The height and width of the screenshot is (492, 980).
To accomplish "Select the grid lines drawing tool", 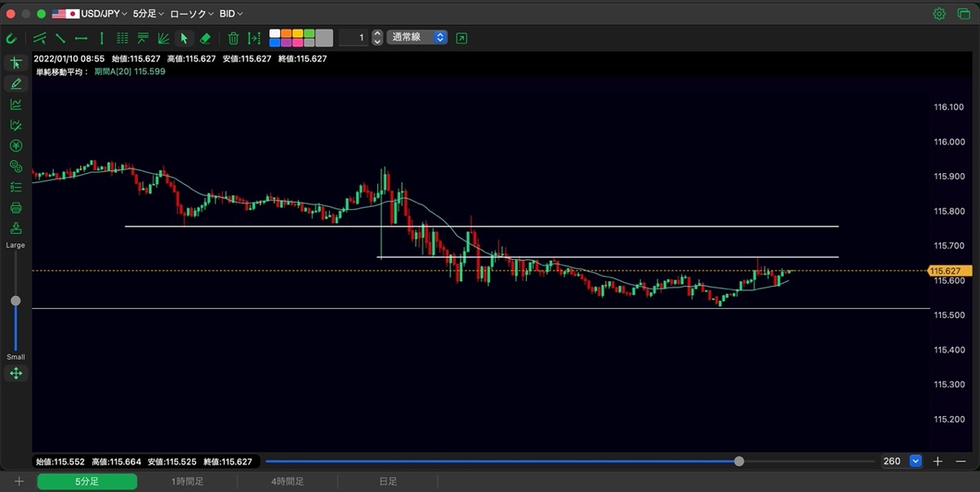I will point(122,38).
